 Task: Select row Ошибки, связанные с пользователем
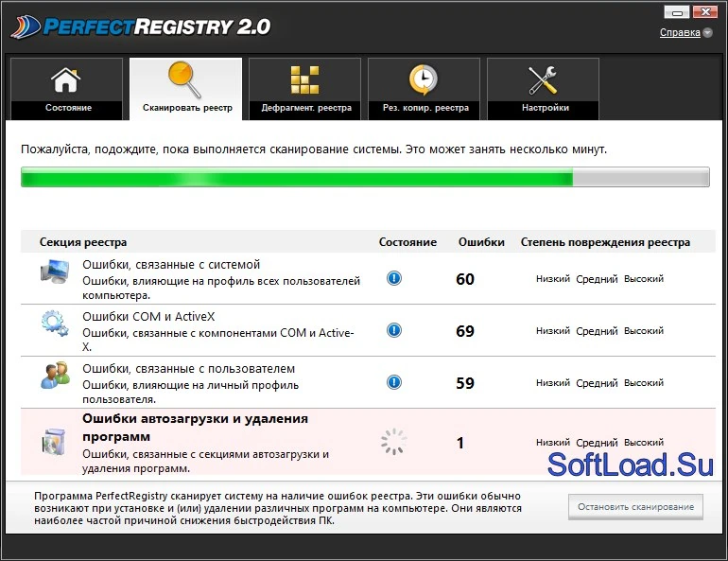(368, 382)
